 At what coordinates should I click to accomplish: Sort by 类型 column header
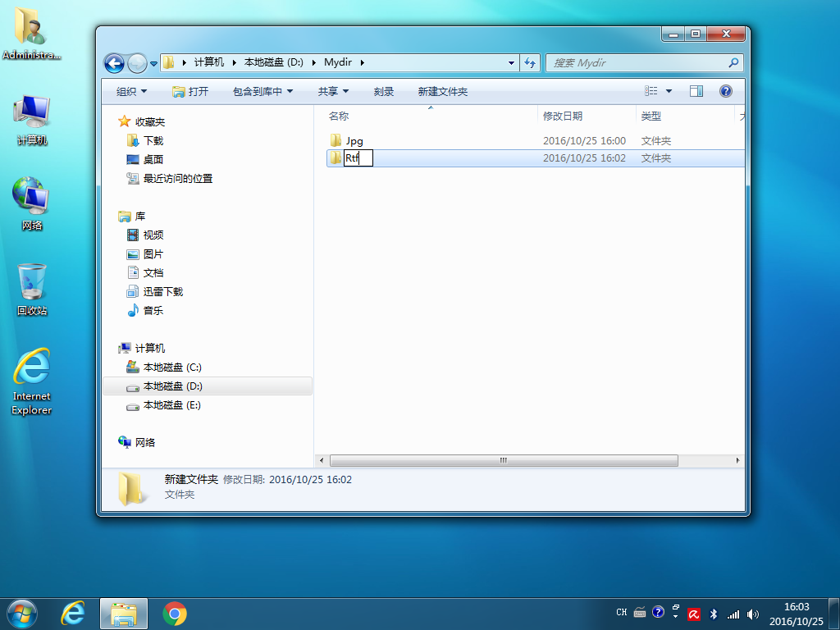coord(651,116)
